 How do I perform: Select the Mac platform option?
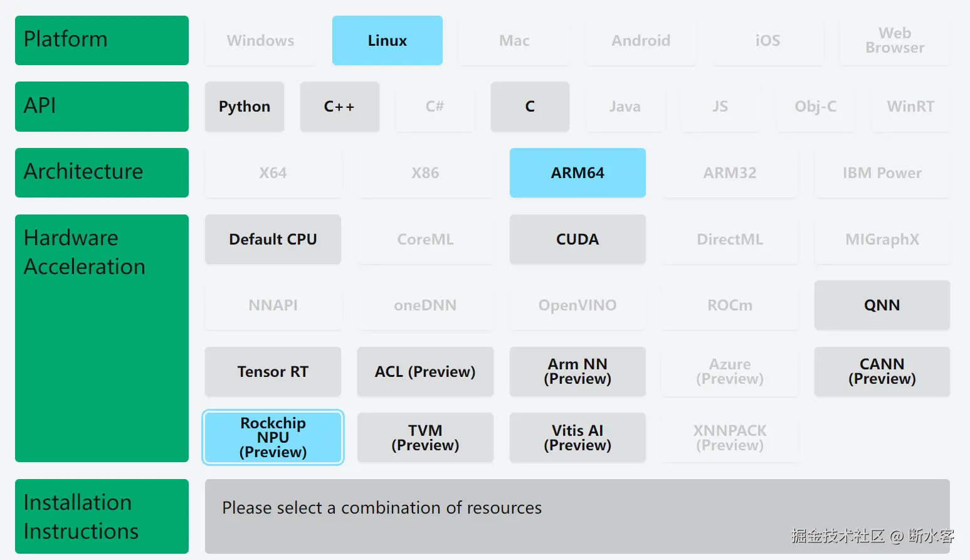click(514, 41)
